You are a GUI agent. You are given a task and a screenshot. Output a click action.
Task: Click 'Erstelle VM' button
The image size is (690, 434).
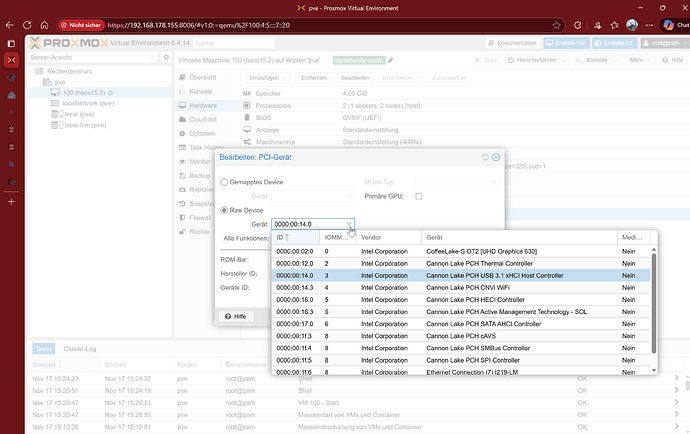[566, 43]
